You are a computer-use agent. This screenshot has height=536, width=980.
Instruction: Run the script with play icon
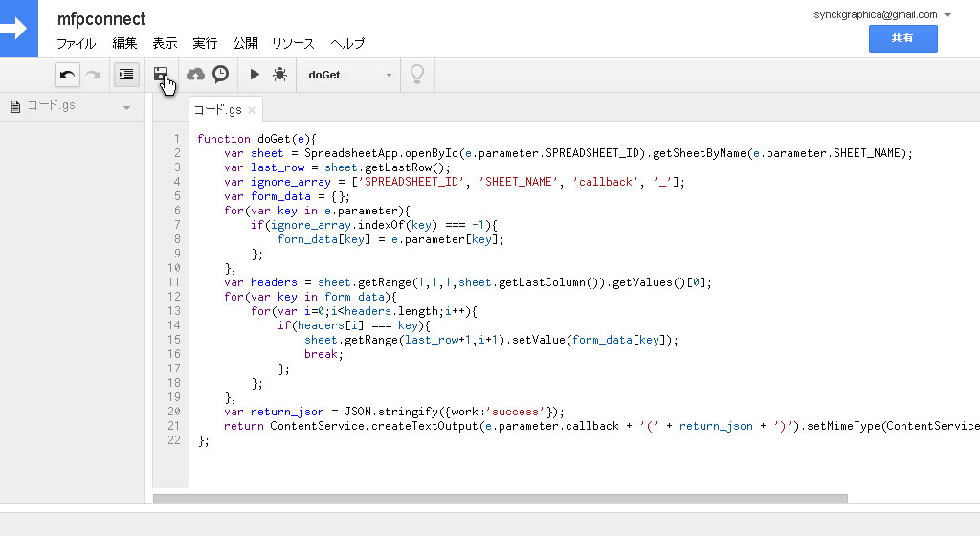coord(255,75)
